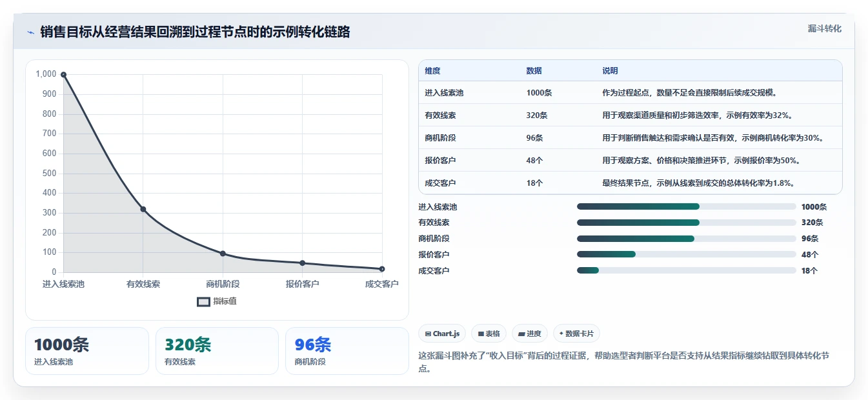The height and width of the screenshot is (400, 868).
Task: Click the icon inside the 进度 tag
Action: pos(521,334)
